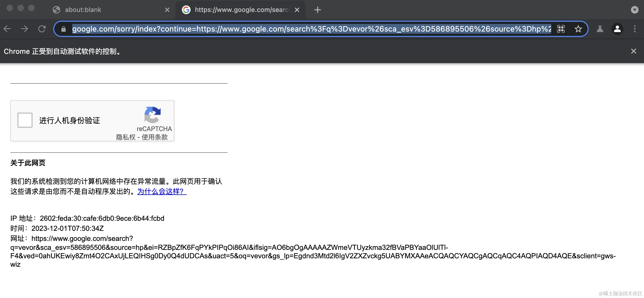The image size is (644, 298).
Task: Click the lock icon in the address bar
Action: click(64, 29)
